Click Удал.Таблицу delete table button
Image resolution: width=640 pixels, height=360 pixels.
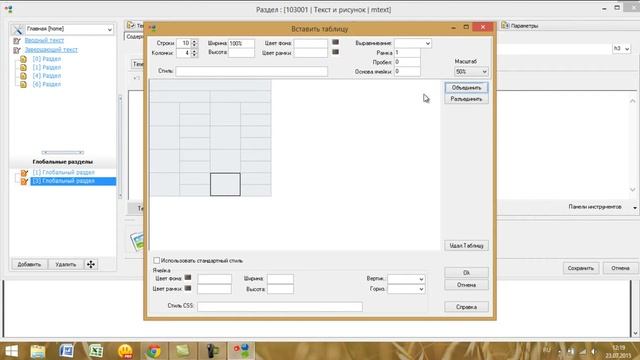[x=466, y=246]
